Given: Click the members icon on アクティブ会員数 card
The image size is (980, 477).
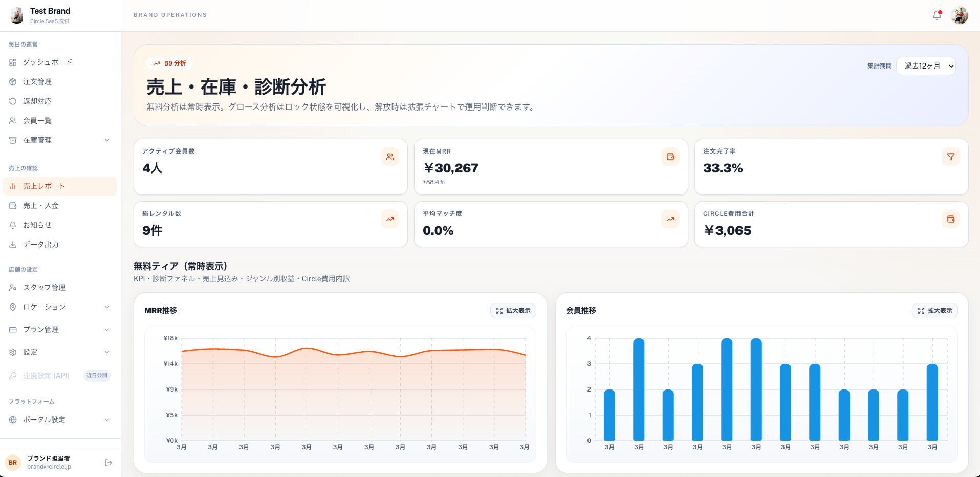Looking at the screenshot, I should click(390, 157).
